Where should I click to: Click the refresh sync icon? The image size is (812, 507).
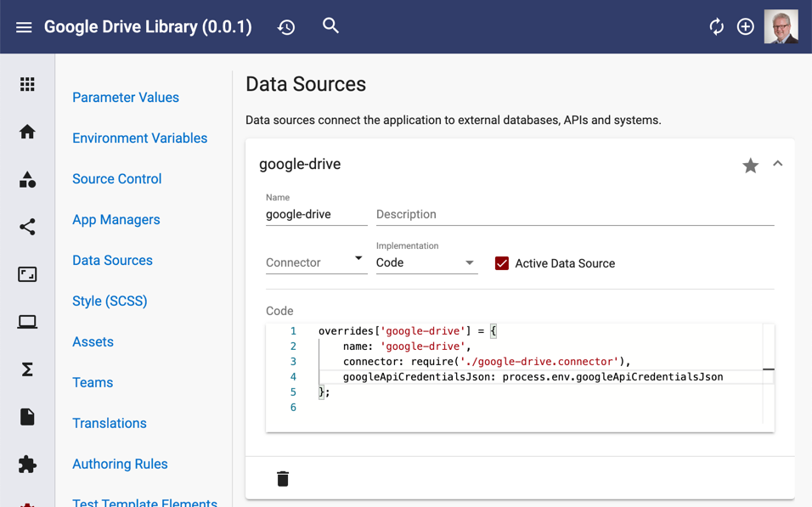716,26
